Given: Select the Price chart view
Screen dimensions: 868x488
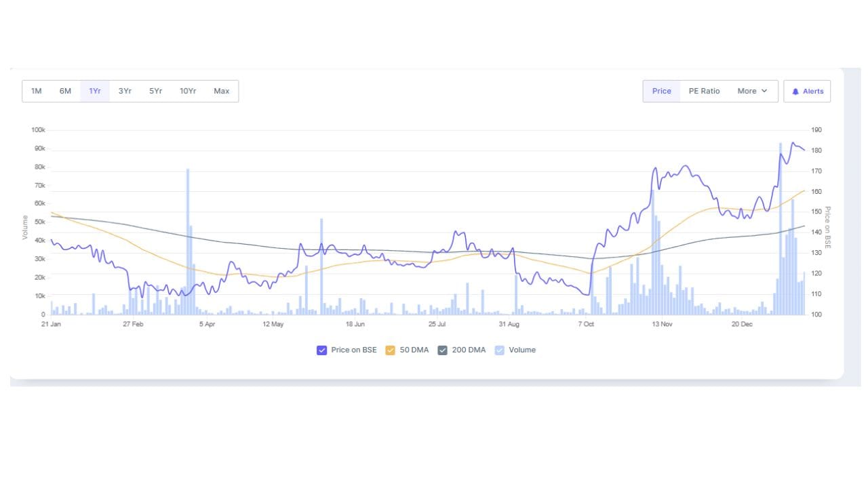Looking at the screenshot, I should [661, 91].
